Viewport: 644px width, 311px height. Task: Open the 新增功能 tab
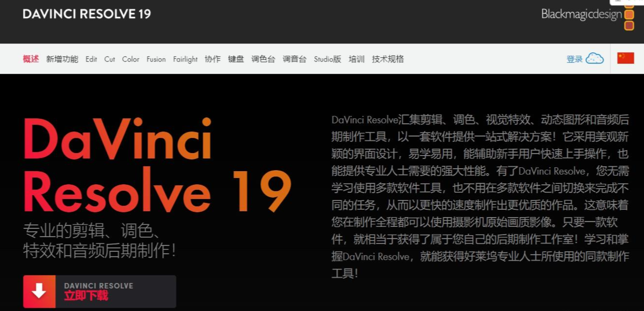tap(62, 59)
